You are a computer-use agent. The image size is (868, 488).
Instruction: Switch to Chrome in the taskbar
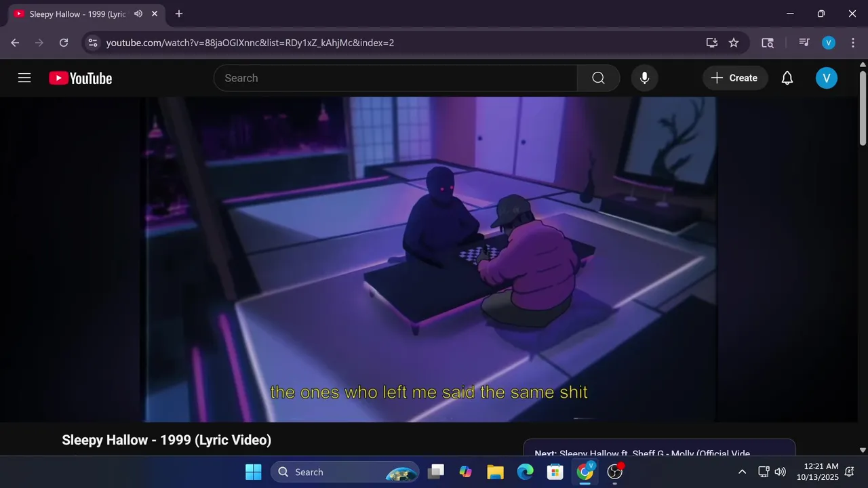point(585,472)
